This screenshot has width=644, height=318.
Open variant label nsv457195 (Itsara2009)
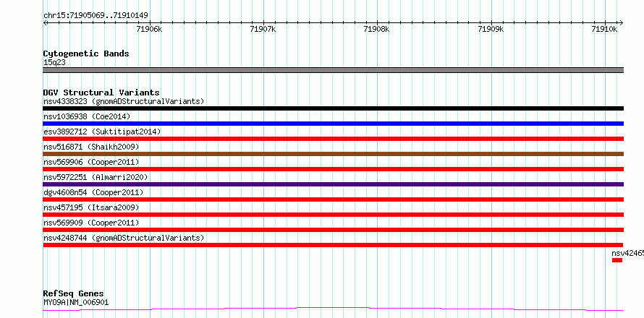pyautogui.click(x=91, y=207)
